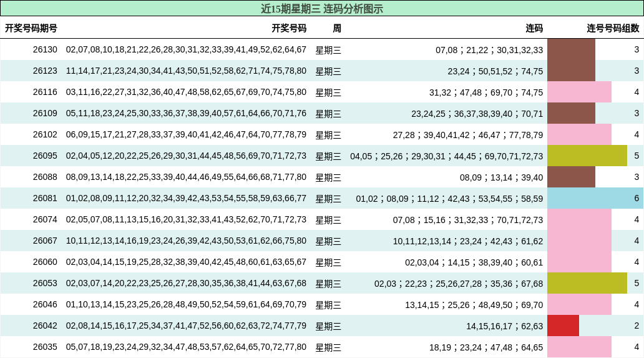Click the light blue bar in row 26081

[x=595, y=199]
